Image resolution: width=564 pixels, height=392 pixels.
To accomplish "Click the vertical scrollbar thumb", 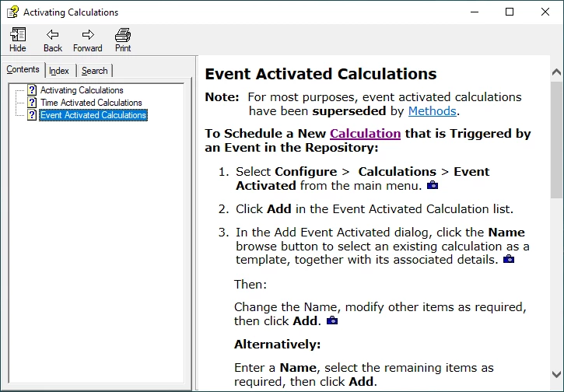I will (556, 139).
